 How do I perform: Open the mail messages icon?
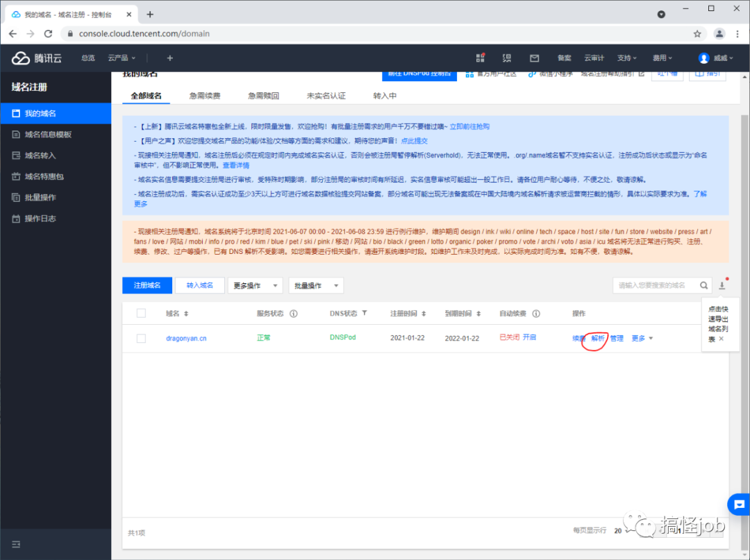(534, 58)
